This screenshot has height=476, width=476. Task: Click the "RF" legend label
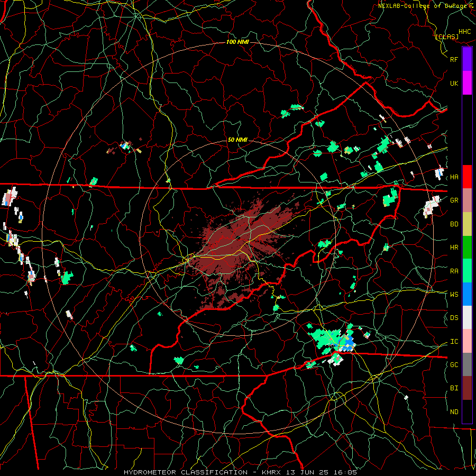(x=454, y=59)
